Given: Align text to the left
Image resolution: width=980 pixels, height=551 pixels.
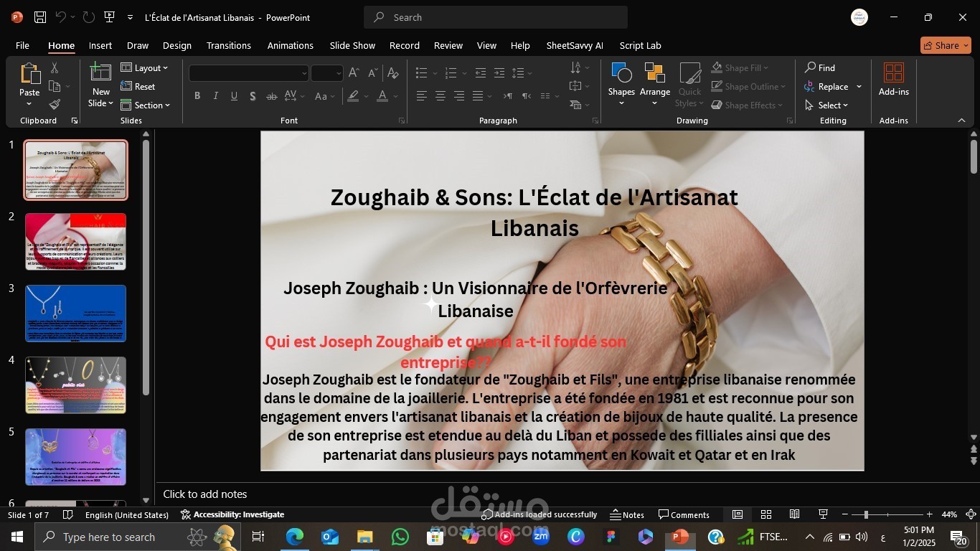Looking at the screenshot, I should point(422,96).
